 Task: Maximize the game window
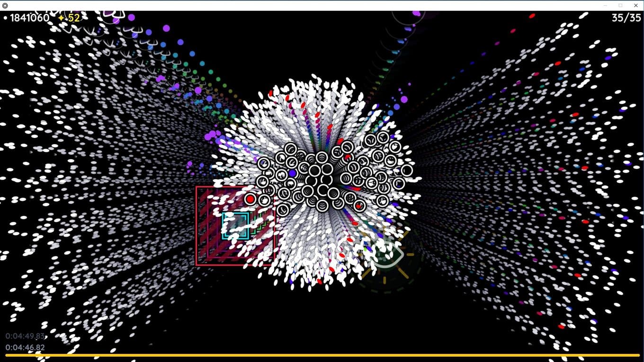pos(620,5)
